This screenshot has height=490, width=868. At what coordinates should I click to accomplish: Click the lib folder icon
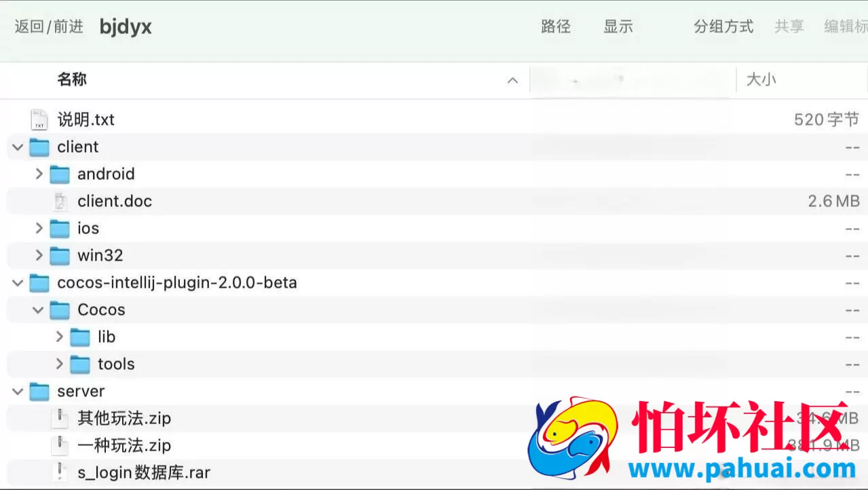80,337
